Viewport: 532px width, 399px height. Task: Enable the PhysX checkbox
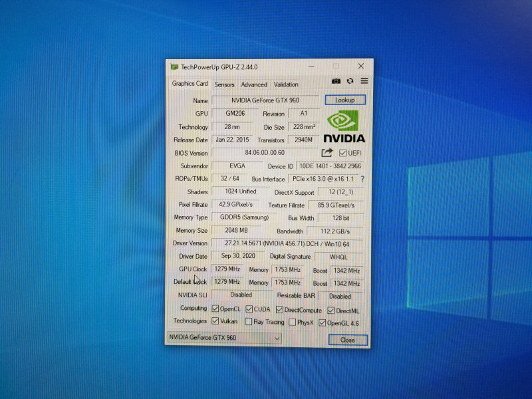click(292, 322)
